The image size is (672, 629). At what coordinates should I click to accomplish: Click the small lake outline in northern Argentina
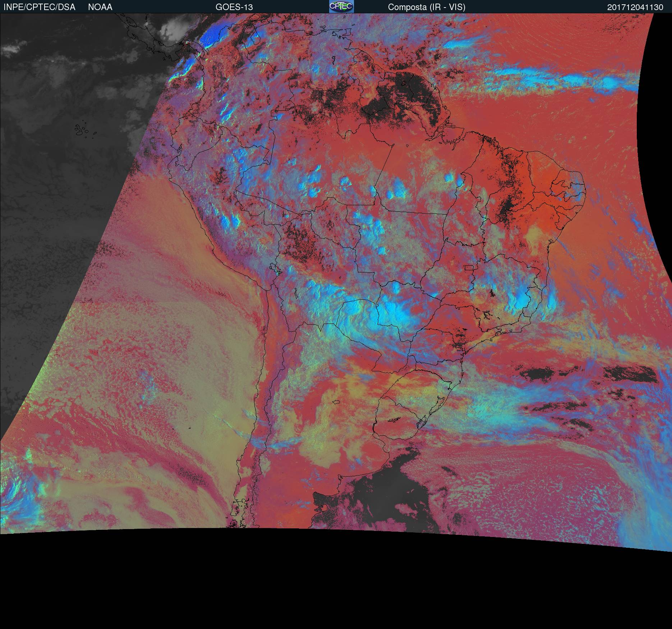pos(336,402)
